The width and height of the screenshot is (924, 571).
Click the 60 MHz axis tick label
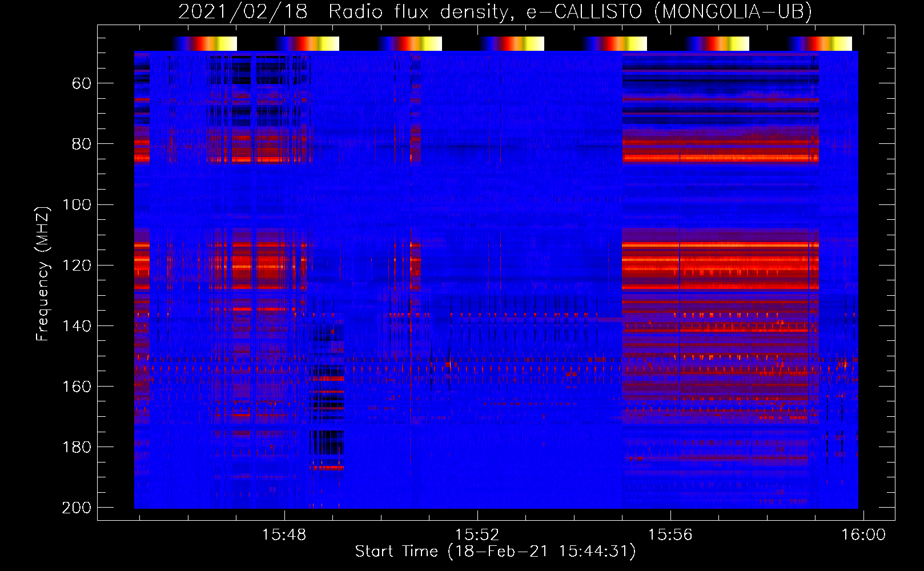click(82, 84)
